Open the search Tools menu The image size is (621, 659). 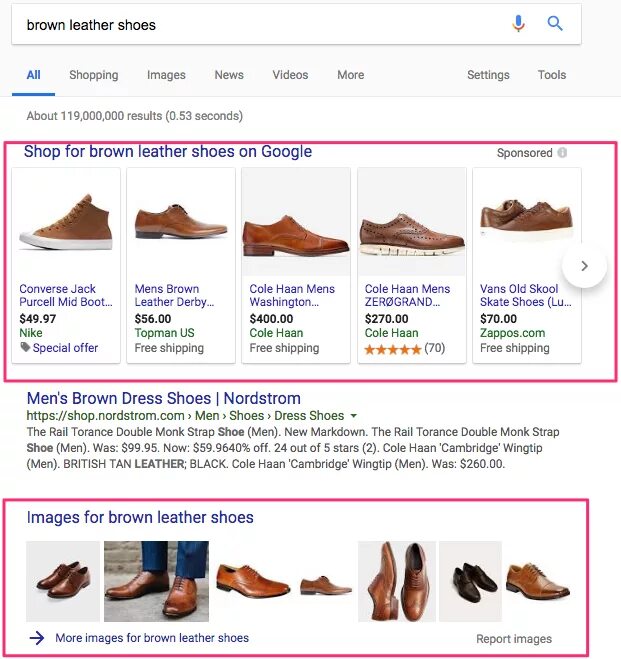click(x=552, y=75)
